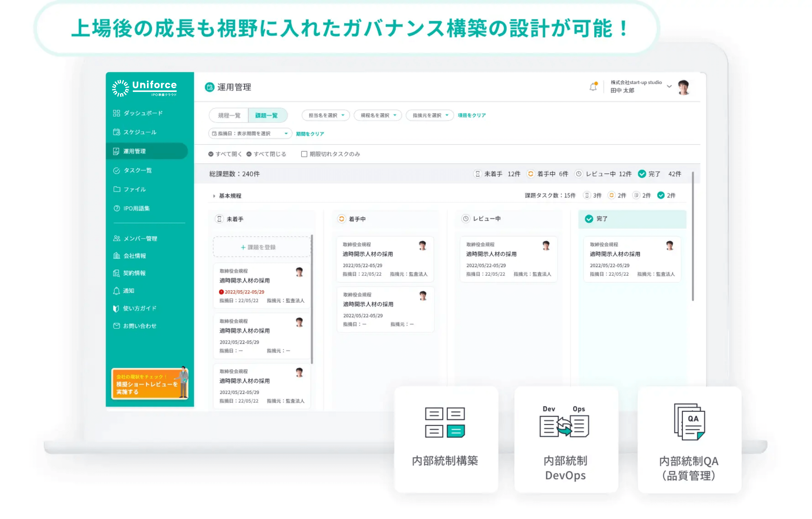Screen dimensions: 812x519
Task: Open ダッシュボード from the sidebar
Action: [143, 113]
